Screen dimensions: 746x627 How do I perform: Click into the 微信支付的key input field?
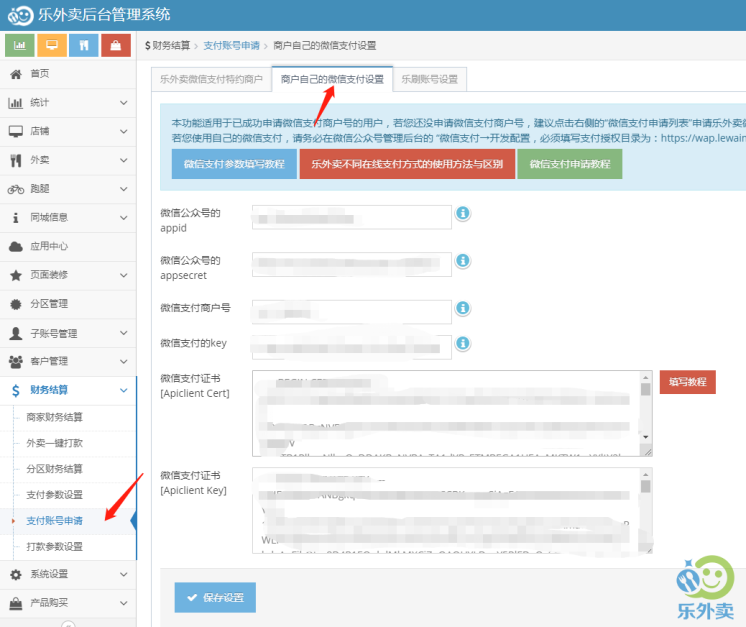(352, 347)
